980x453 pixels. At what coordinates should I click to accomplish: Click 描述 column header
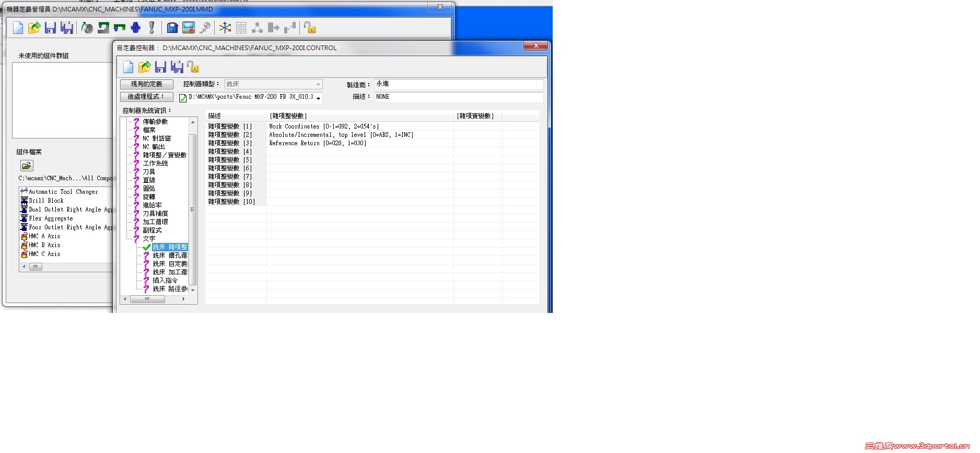click(236, 116)
